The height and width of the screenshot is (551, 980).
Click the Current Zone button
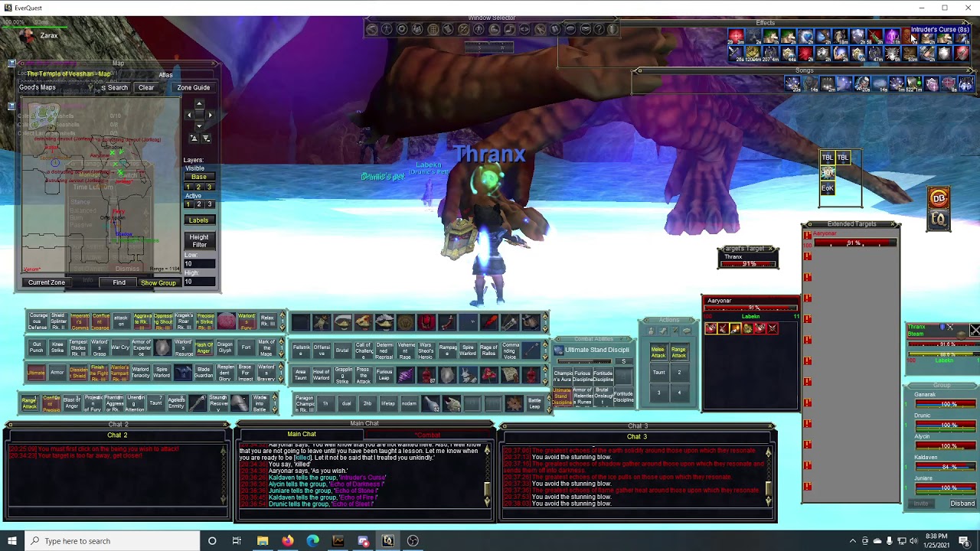click(47, 282)
